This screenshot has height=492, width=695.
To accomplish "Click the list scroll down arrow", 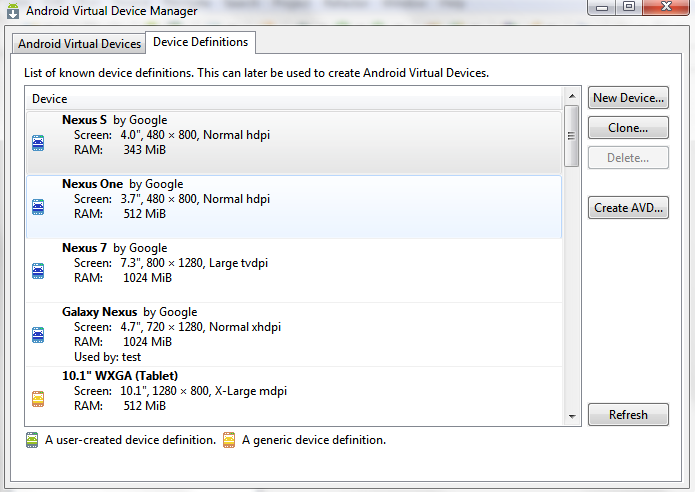I will (572, 417).
